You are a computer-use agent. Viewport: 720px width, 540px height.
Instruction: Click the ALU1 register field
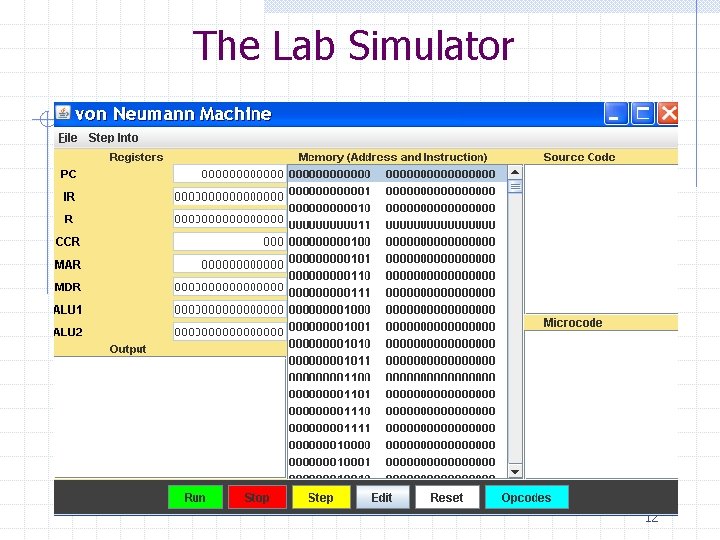[230, 309]
